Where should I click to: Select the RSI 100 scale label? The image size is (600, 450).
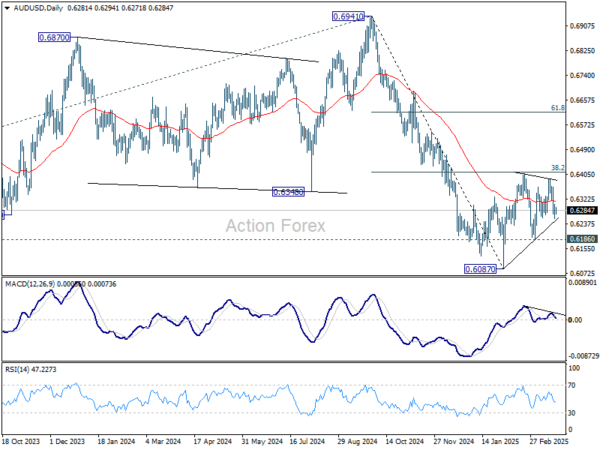(x=575, y=368)
